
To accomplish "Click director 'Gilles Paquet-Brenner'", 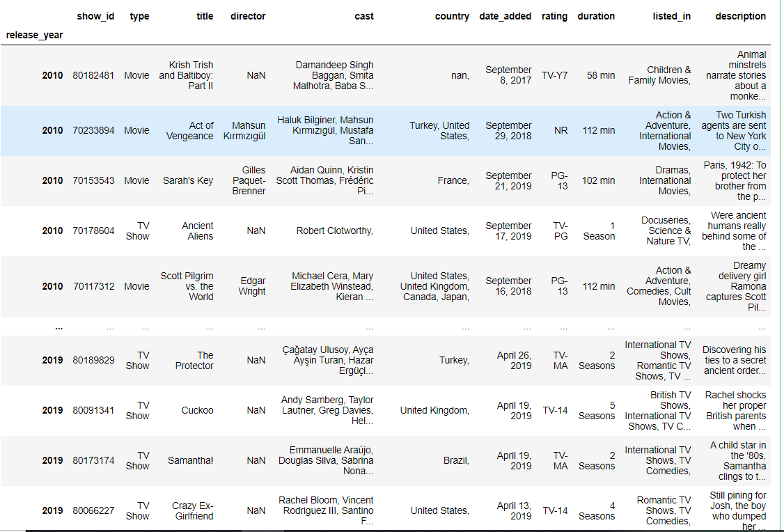I will pos(249,180).
